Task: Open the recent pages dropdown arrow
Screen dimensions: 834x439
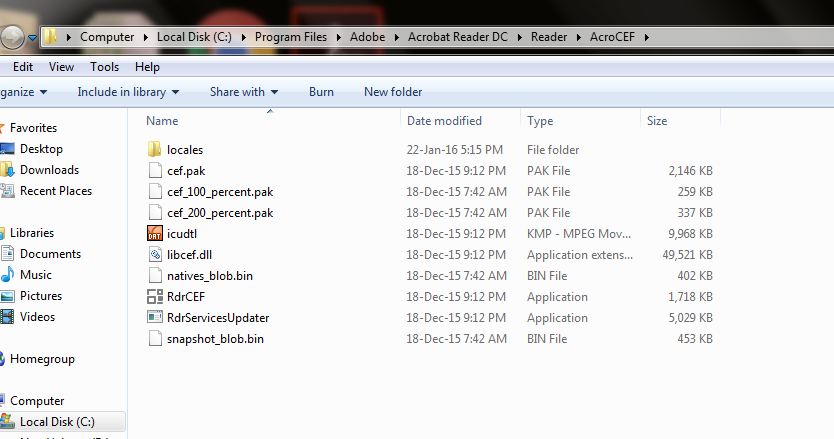Action: tap(32, 38)
